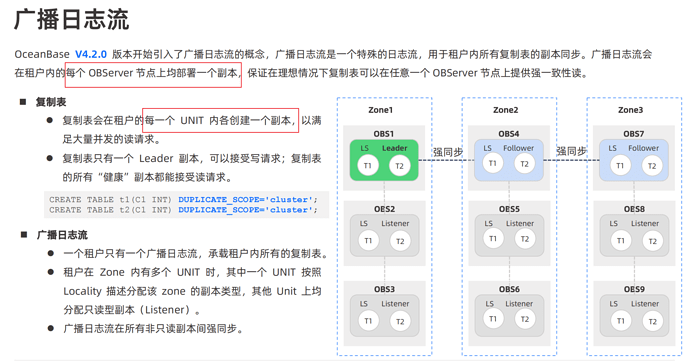Click the T1 circle under OBS8
Screen dimensions: 690x363
coord(620,241)
